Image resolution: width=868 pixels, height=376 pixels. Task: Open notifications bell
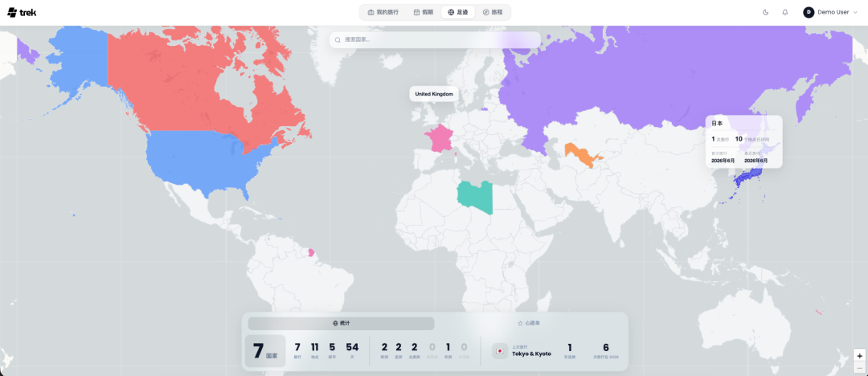coord(785,12)
